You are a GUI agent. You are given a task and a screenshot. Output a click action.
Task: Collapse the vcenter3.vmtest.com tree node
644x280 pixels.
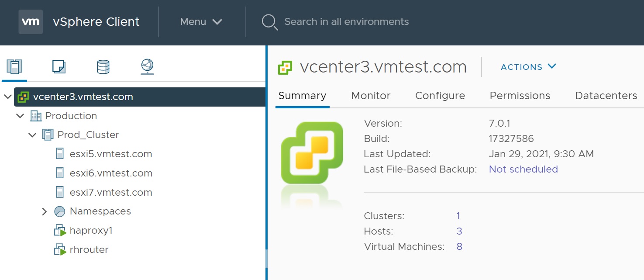click(8, 97)
